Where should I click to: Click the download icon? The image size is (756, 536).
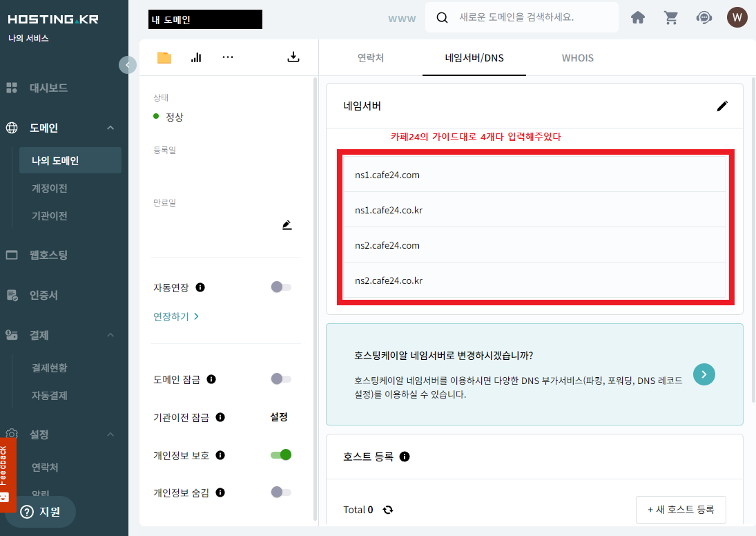point(293,57)
